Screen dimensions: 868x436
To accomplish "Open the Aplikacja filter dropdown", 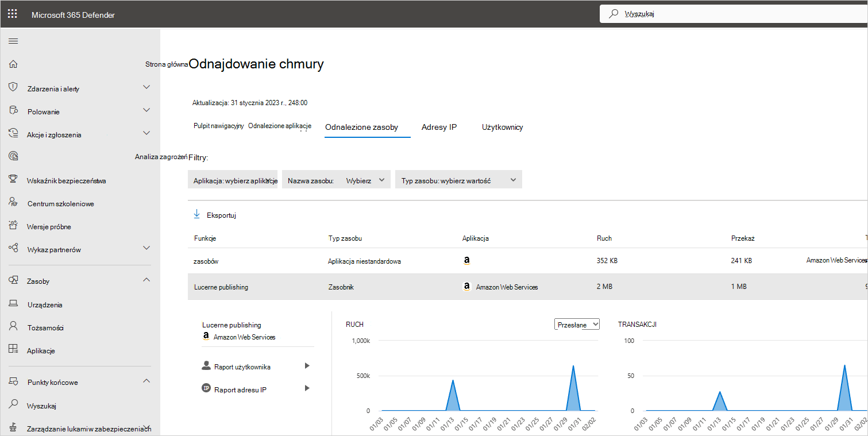I will click(233, 179).
